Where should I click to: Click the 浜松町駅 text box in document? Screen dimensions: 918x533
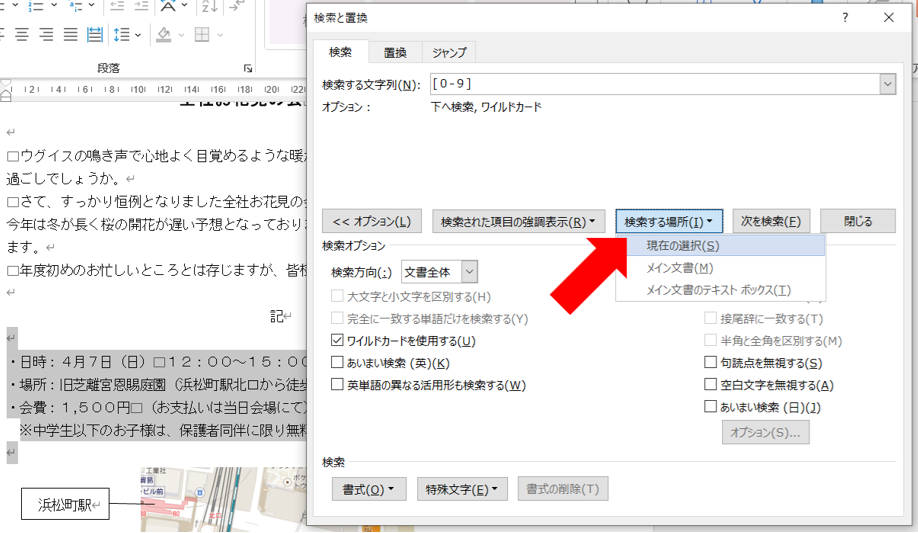click(x=65, y=504)
